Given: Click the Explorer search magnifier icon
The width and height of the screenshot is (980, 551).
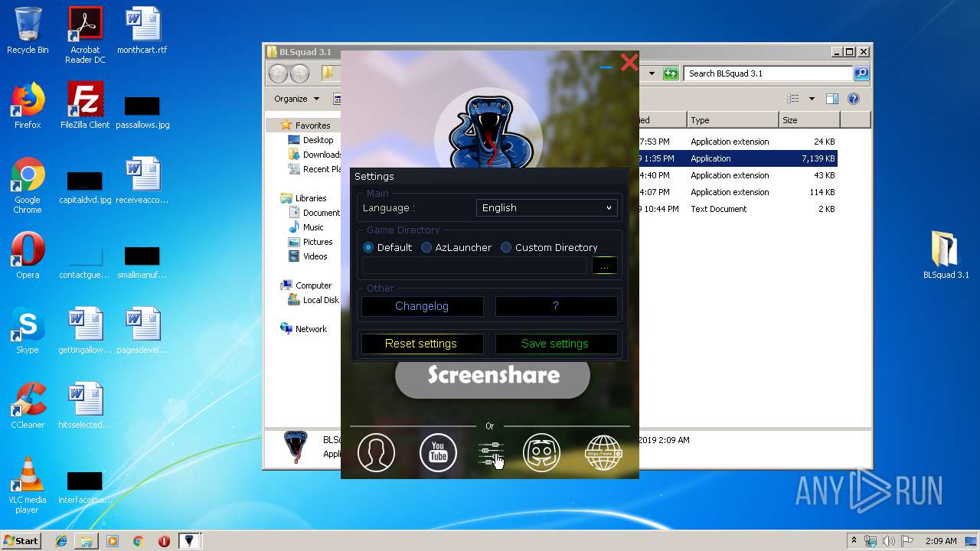Looking at the screenshot, I should [x=861, y=73].
